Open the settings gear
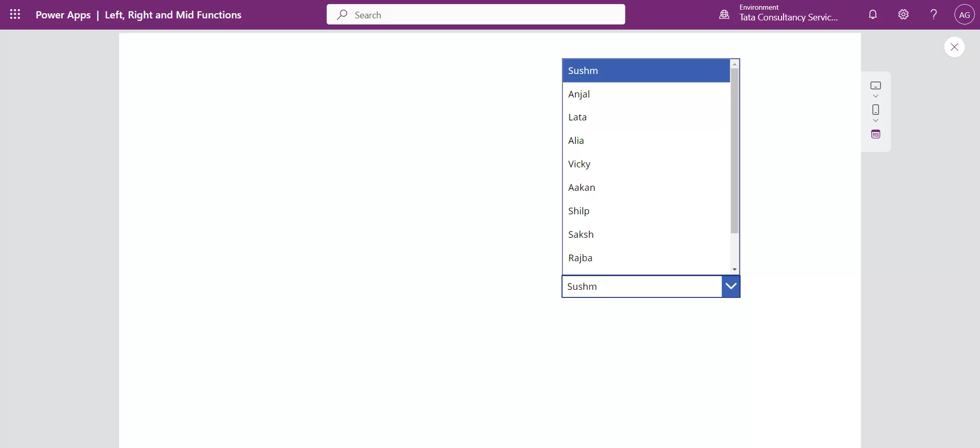Screen dimensions: 980x448 point(903,14)
